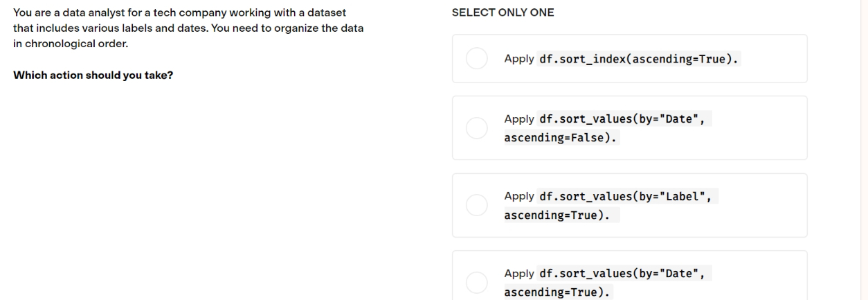Click the Label ascending answer card

[x=630, y=206]
